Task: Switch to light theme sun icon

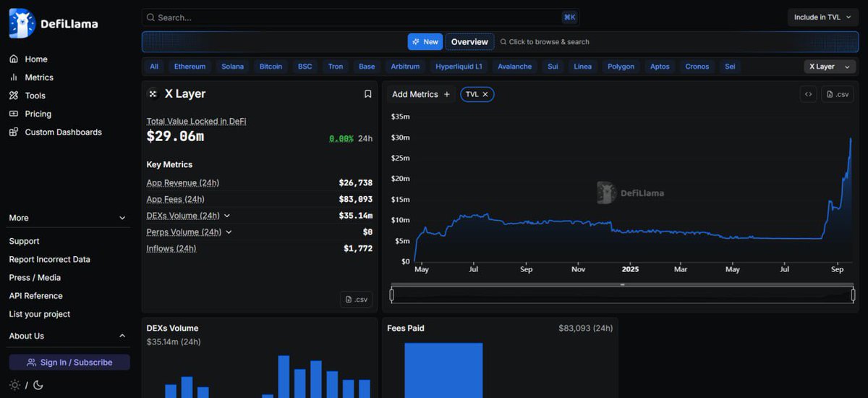Action: coord(14,385)
